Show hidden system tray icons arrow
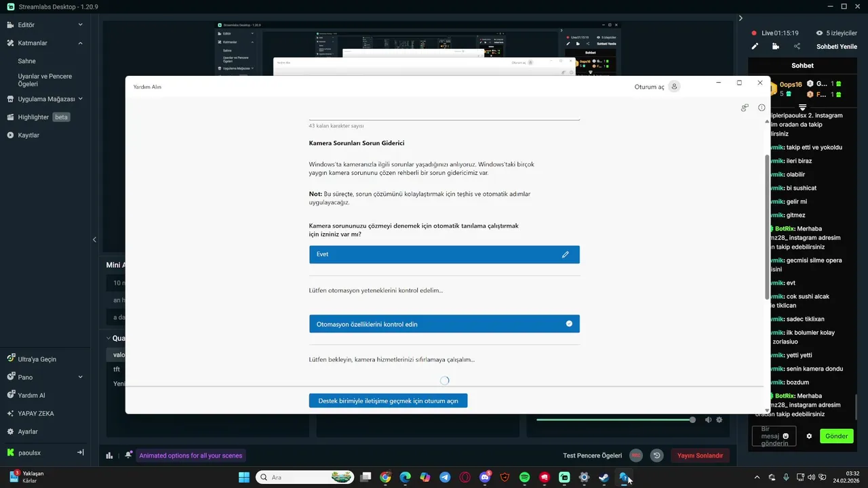Screen dimensions: 868x488 757,477
